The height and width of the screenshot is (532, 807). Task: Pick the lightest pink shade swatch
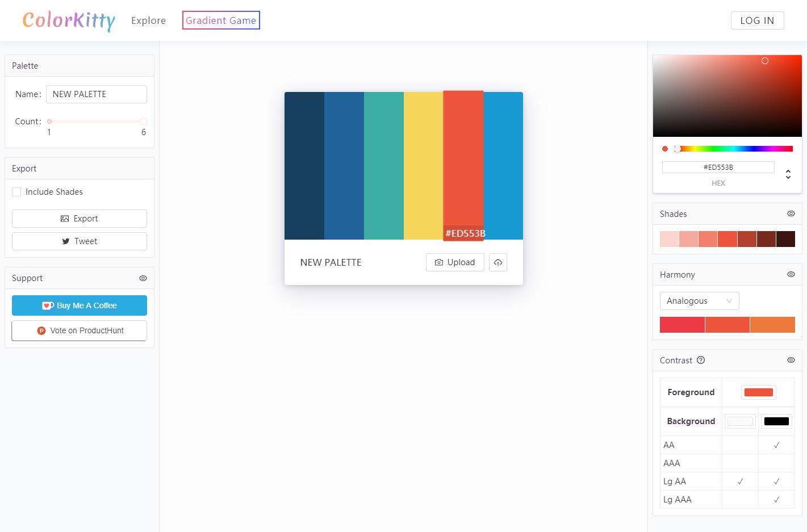670,239
